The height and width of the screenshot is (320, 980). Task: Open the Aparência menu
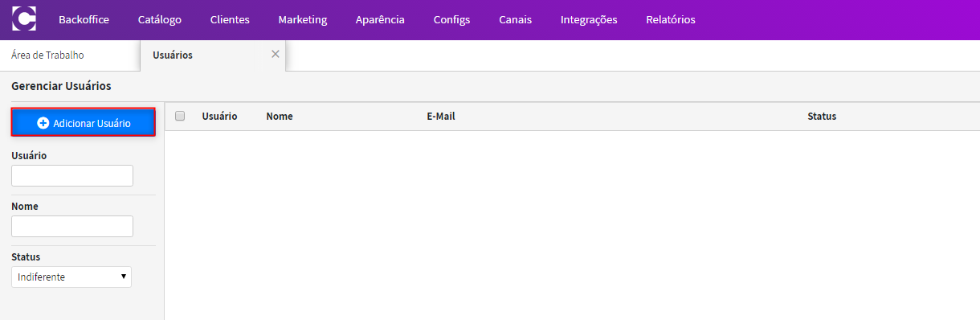(x=380, y=19)
